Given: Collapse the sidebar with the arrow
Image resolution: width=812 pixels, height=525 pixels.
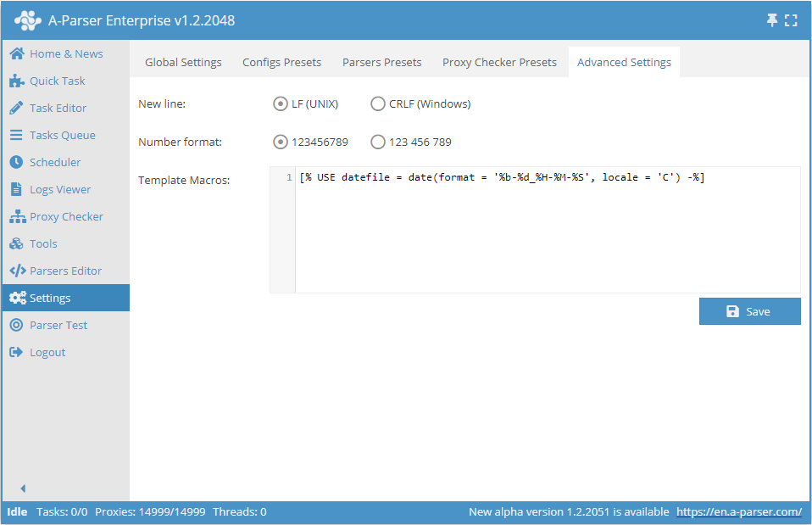Looking at the screenshot, I should 22,488.
